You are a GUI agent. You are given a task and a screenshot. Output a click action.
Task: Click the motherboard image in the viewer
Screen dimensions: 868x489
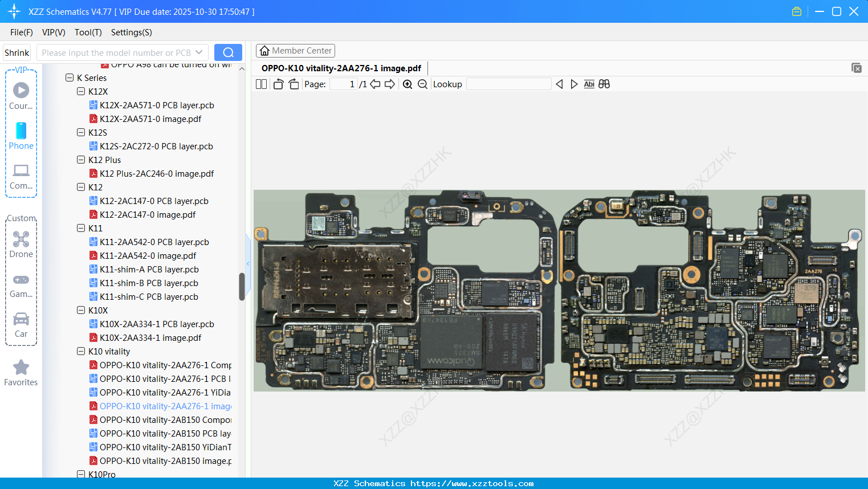coord(559,291)
